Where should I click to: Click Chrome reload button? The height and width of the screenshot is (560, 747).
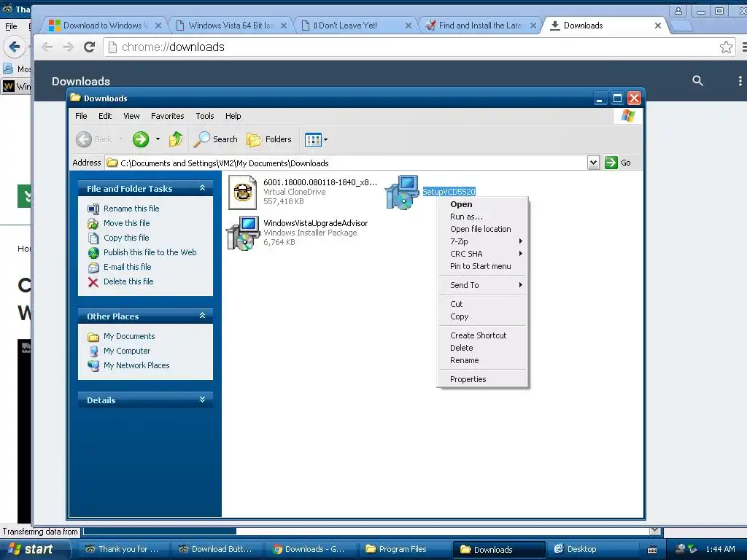click(89, 47)
